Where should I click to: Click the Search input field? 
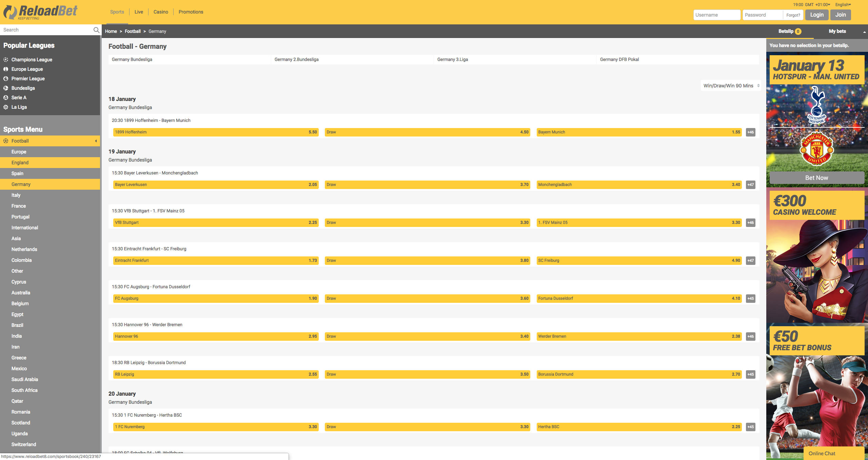tap(46, 30)
